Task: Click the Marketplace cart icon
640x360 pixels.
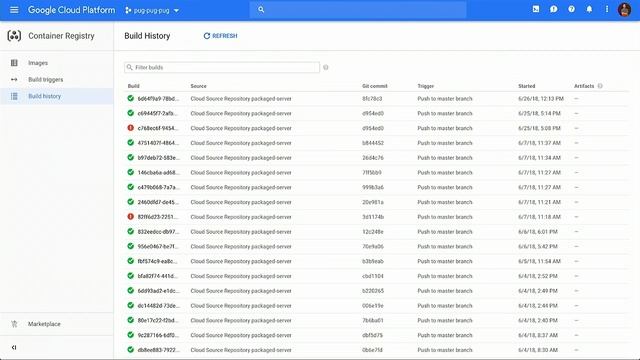Action: 14,324
